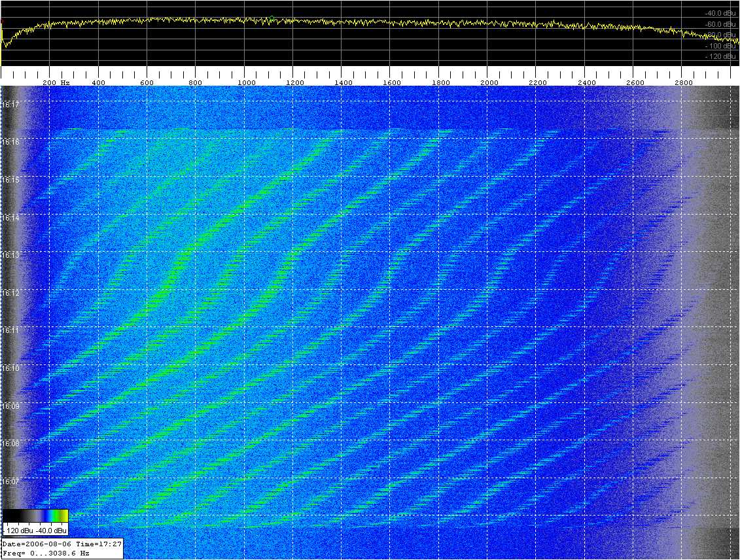Click the 1400 frequency tick label
This screenshot has width=740, height=560.
[343, 83]
